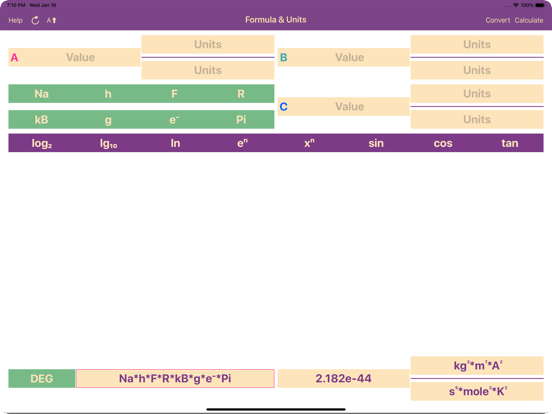
Task: Tap the eⁿ exponential function
Action: 242,143
